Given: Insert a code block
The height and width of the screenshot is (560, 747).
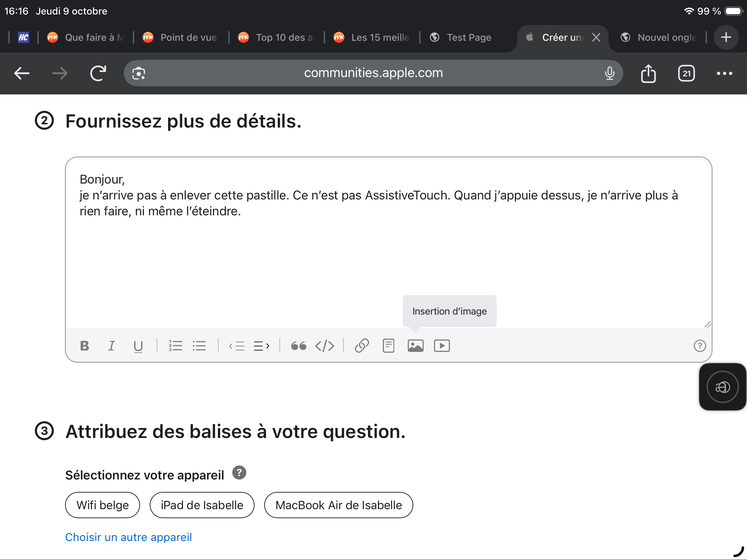Looking at the screenshot, I should (325, 346).
